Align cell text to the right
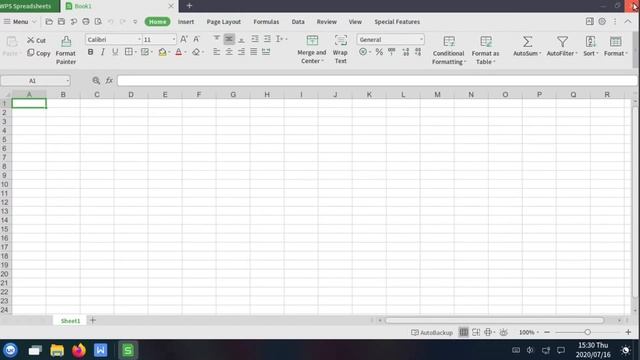 [x=242, y=52]
